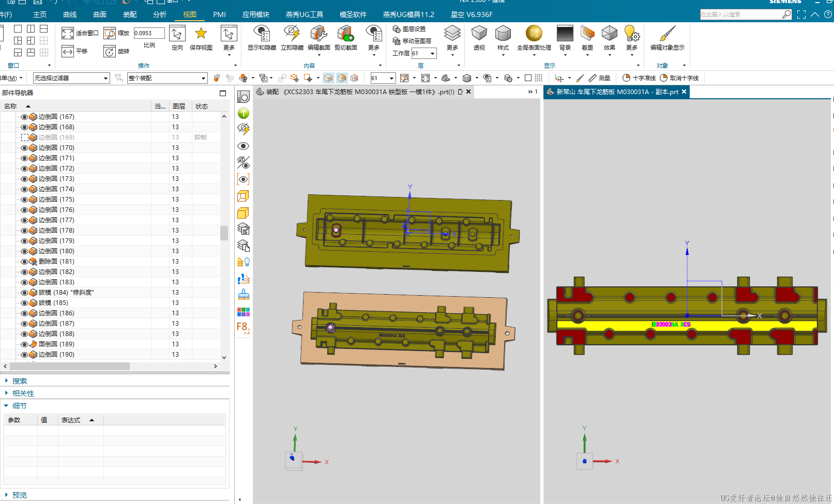Click the color palette grid sidebar icon
Image resolution: width=834 pixels, height=504 pixels.
pyautogui.click(x=244, y=312)
